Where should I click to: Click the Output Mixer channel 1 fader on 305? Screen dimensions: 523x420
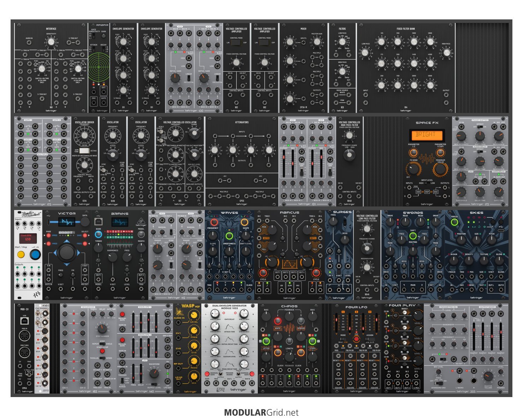[474, 336]
